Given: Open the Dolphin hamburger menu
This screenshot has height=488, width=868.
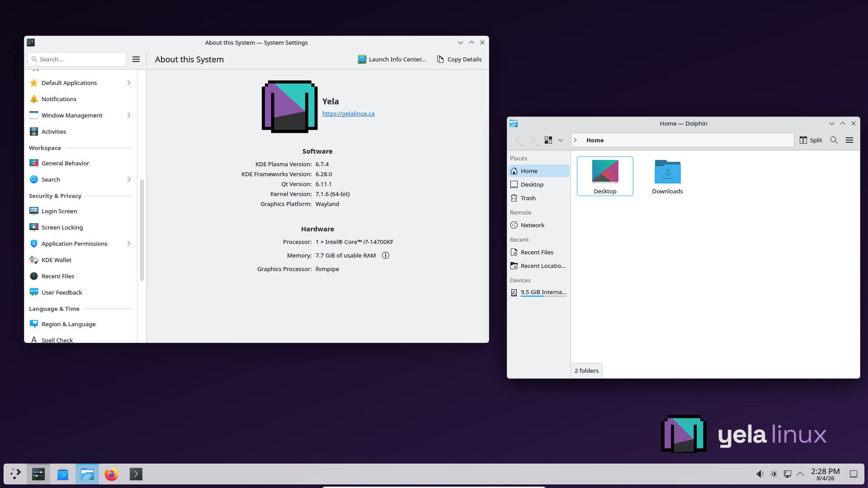Looking at the screenshot, I should (x=849, y=140).
